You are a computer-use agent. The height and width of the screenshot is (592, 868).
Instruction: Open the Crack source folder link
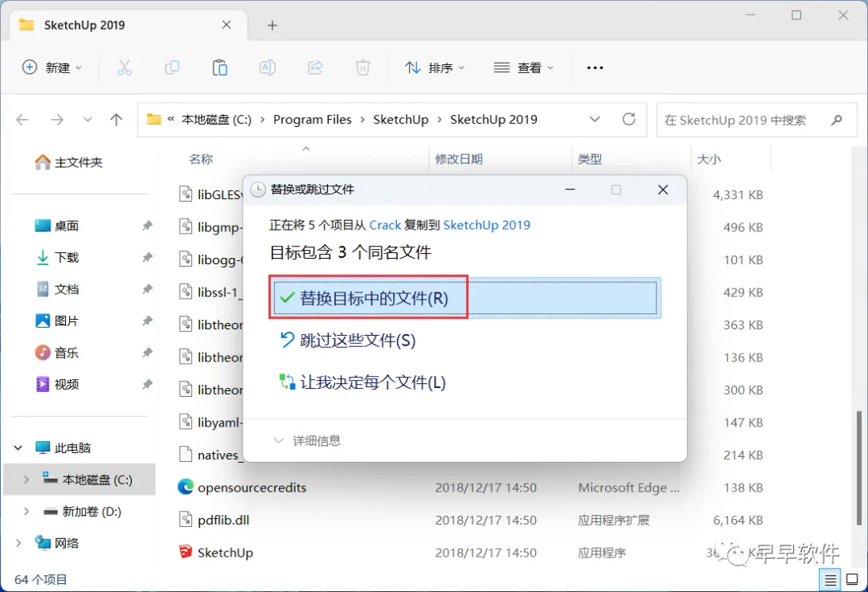[385, 225]
